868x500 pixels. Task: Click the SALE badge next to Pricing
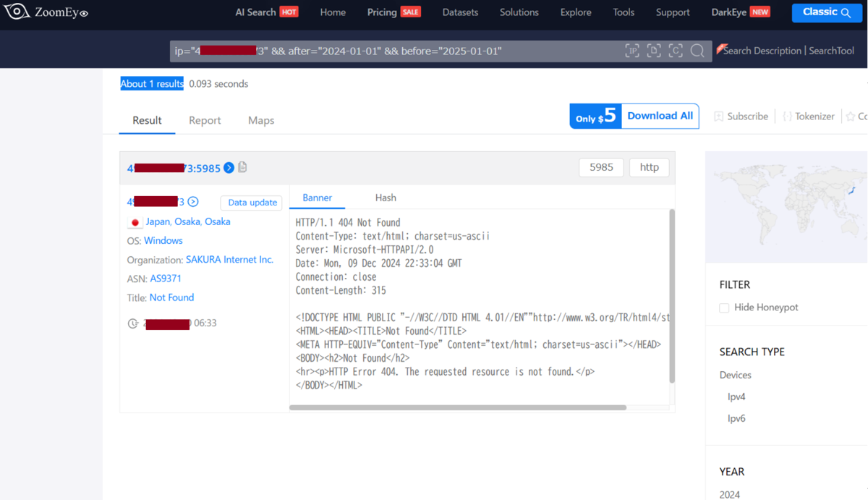tap(411, 12)
